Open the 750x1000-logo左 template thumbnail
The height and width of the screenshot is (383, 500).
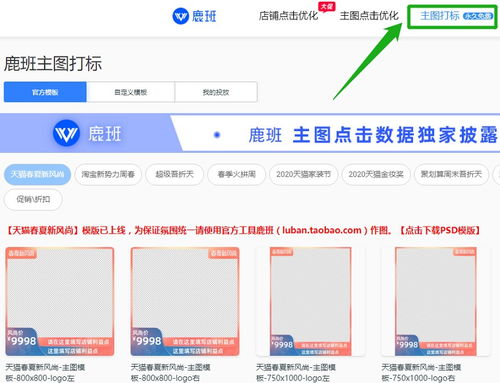coord(310,302)
